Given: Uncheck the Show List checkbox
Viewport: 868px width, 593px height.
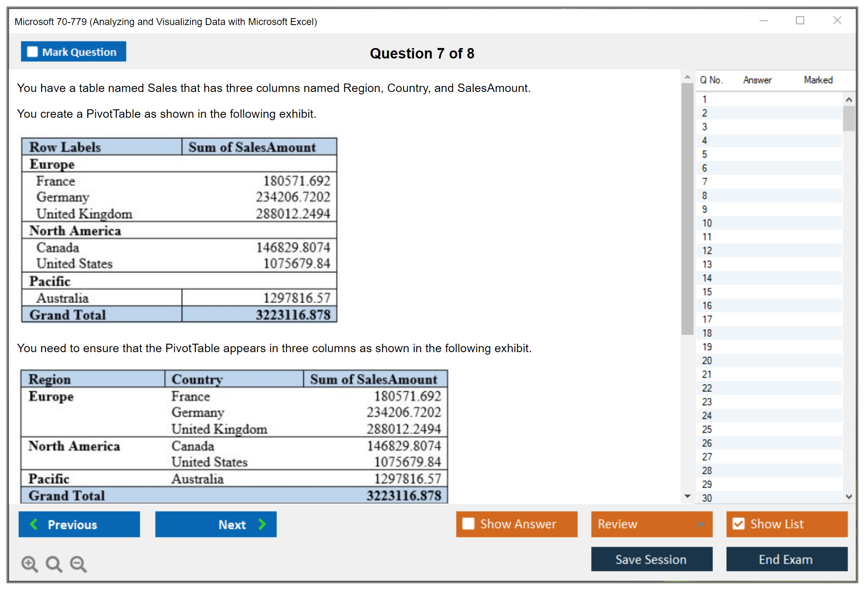Looking at the screenshot, I should tap(738, 524).
